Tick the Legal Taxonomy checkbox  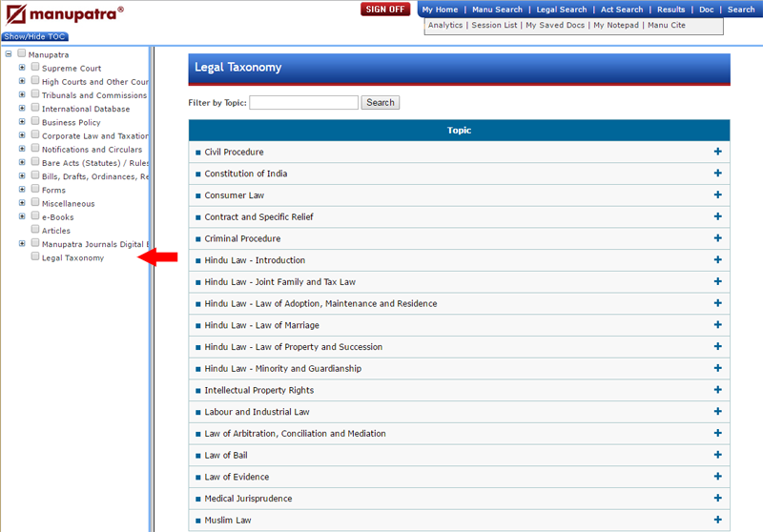(35, 256)
